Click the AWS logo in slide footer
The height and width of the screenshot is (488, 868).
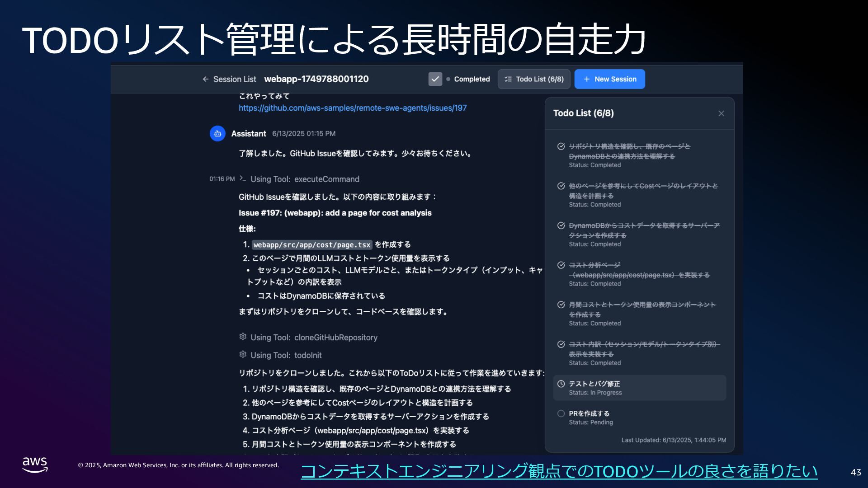pyautogui.click(x=35, y=465)
